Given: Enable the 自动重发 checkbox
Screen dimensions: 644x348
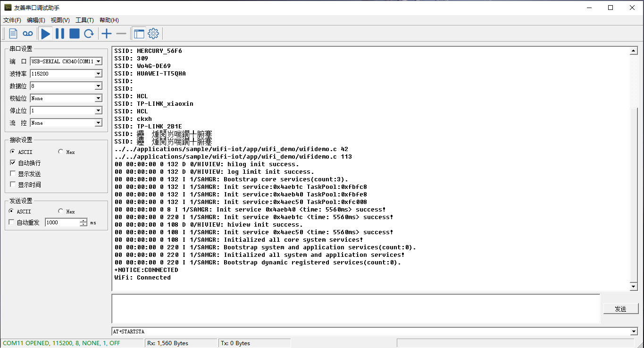Looking at the screenshot, I should (24, 222).
